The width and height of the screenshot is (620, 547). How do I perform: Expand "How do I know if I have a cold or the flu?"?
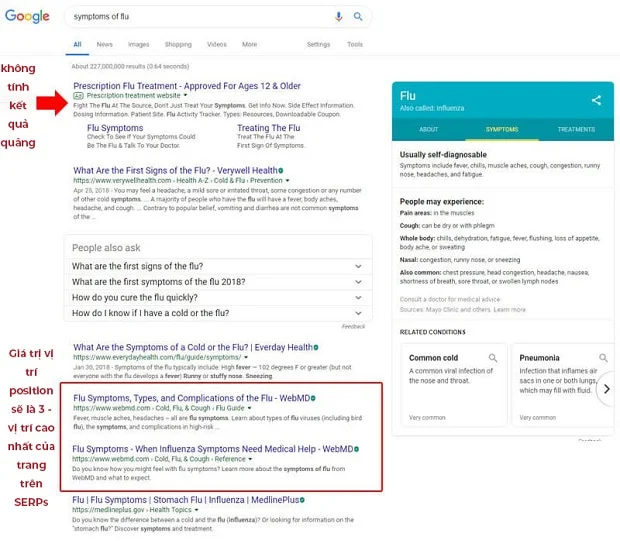(x=358, y=313)
